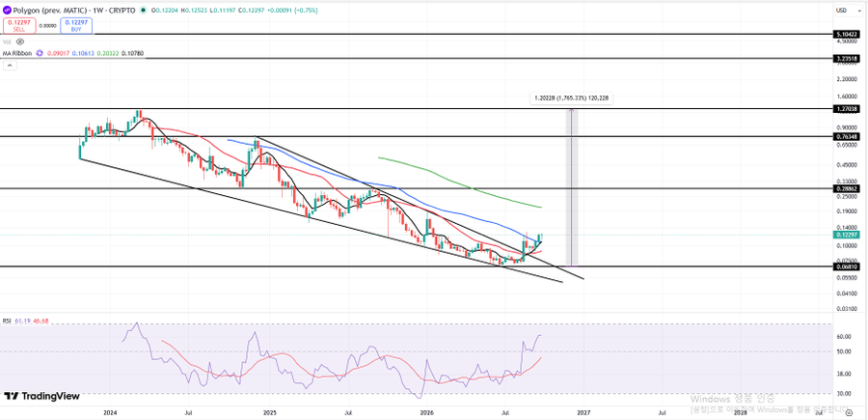
Task: Collapse the indicator legend with the chevron
Action: pyautogui.click(x=10, y=66)
